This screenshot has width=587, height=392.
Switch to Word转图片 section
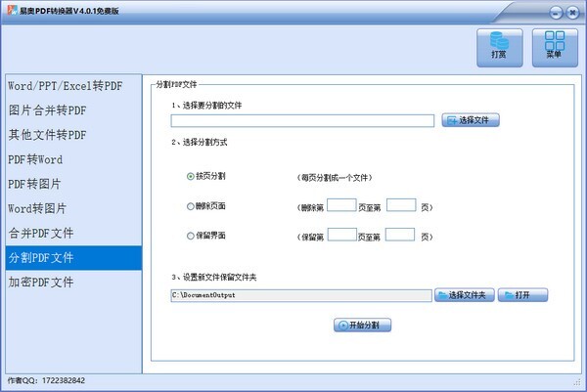[73, 209]
